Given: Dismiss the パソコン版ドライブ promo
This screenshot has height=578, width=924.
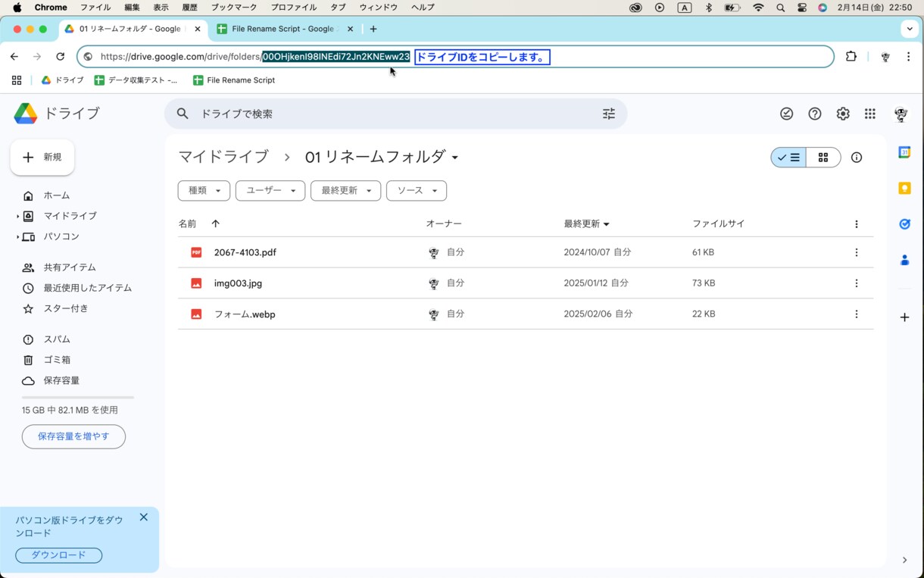Looking at the screenshot, I should point(144,517).
